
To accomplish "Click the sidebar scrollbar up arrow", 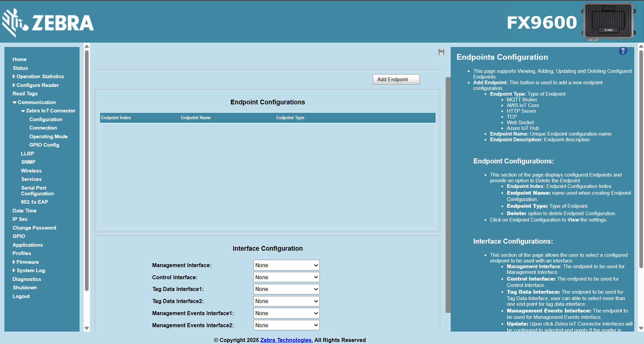I will [87, 46].
